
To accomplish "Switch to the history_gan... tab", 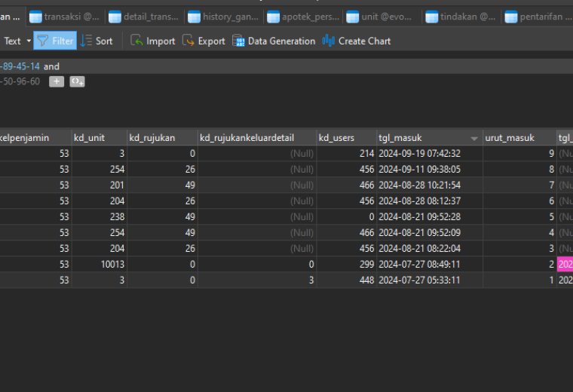I will (223, 17).
